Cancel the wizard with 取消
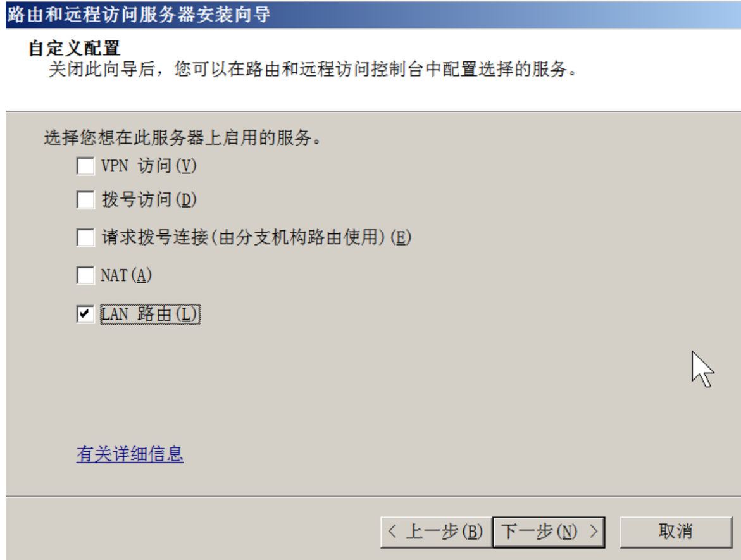This screenshot has height=560, width=741. pos(676,532)
